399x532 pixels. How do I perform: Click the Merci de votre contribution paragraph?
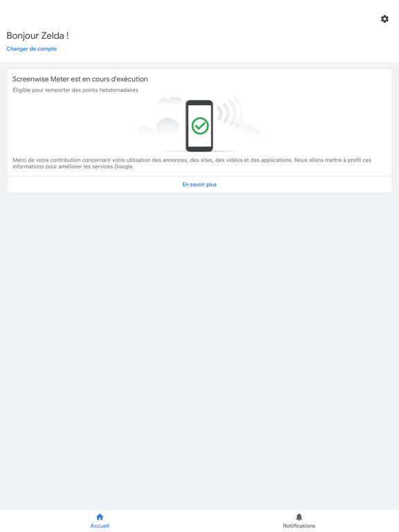[x=192, y=163]
